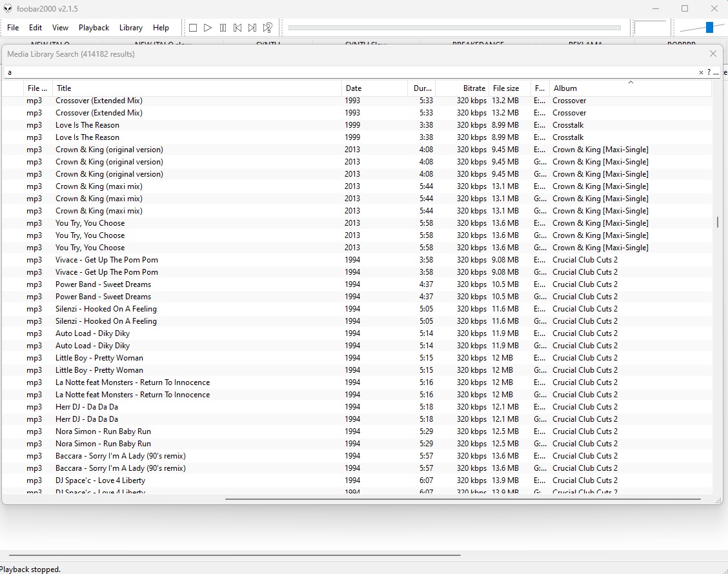Open the Playback menu

(x=94, y=28)
